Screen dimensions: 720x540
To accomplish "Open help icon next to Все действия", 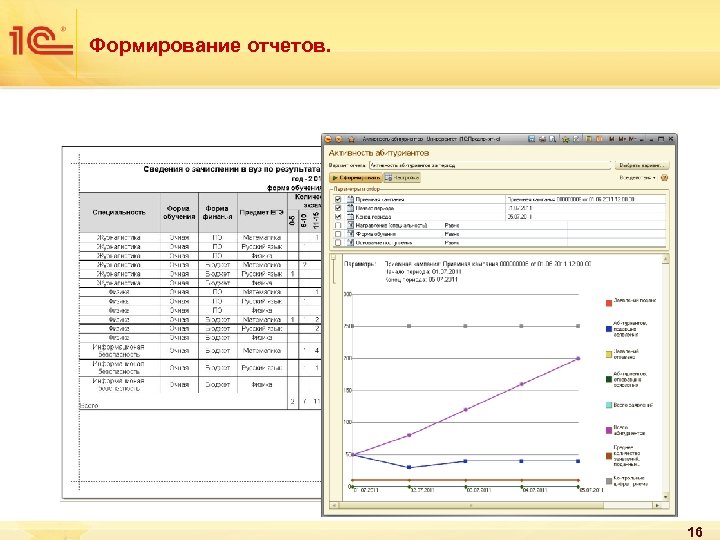I will (x=664, y=178).
